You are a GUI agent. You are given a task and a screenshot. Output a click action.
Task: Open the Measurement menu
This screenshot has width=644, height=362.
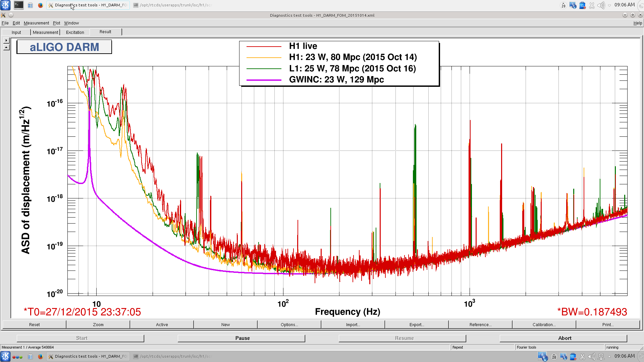pyautogui.click(x=36, y=23)
